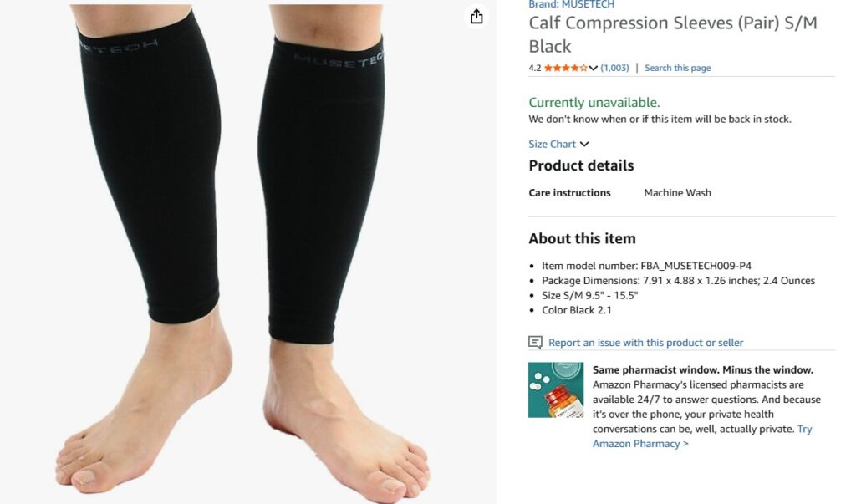Open the star rating dropdown chevron
The height and width of the screenshot is (504, 856).
(x=593, y=69)
